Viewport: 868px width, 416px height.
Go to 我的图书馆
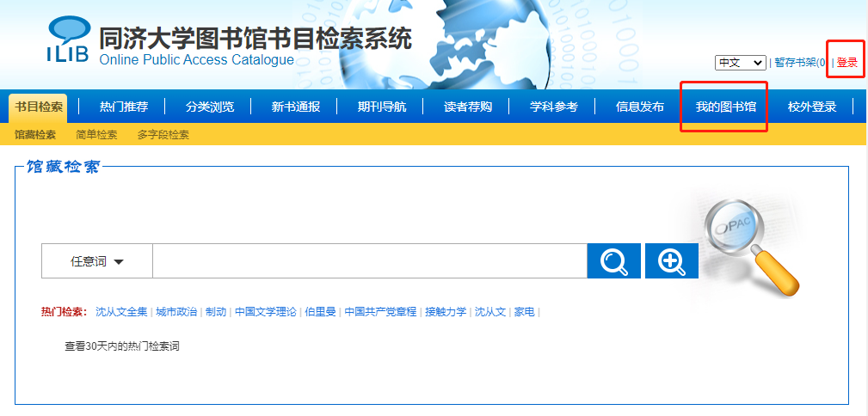click(x=726, y=107)
